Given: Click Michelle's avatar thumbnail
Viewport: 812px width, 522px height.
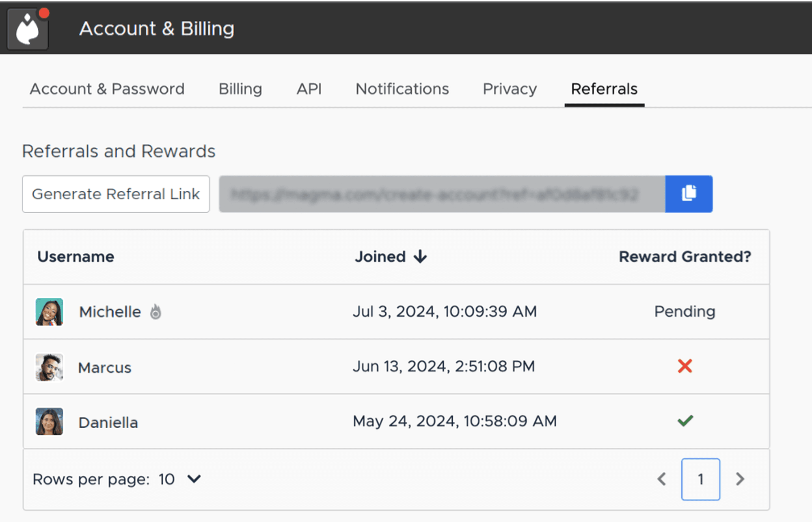Looking at the screenshot, I should click(49, 312).
